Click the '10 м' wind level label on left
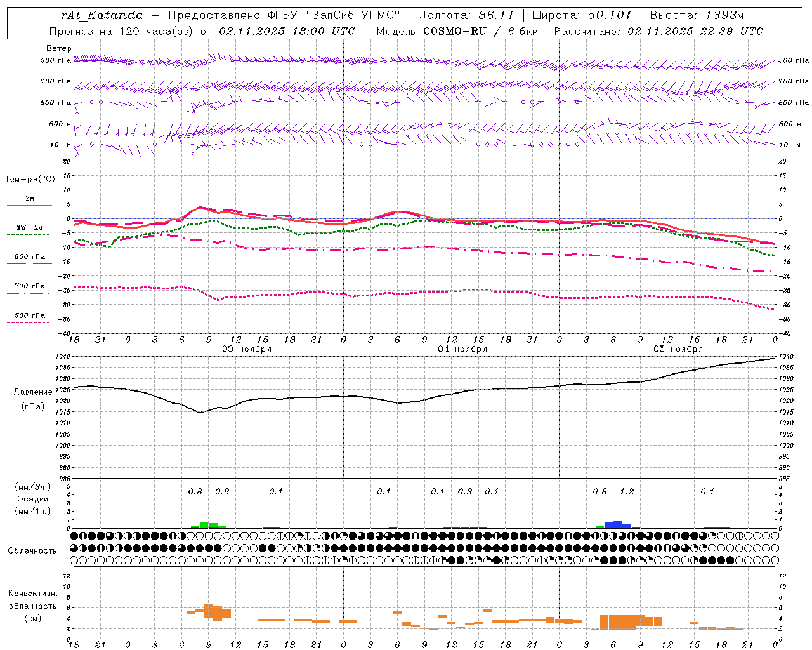Viewport: 812px width, 650px height. pos(61,145)
